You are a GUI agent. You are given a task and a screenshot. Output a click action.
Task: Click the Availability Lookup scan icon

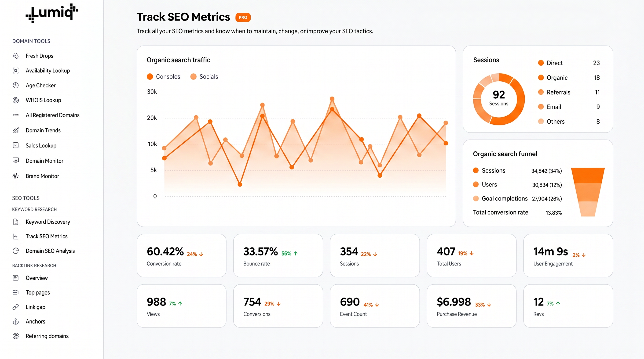(16, 71)
